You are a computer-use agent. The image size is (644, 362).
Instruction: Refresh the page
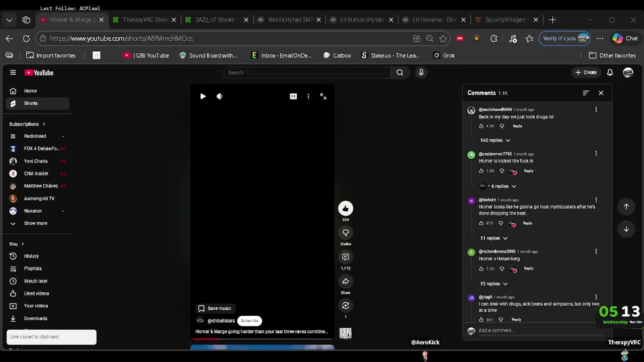coord(26,38)
